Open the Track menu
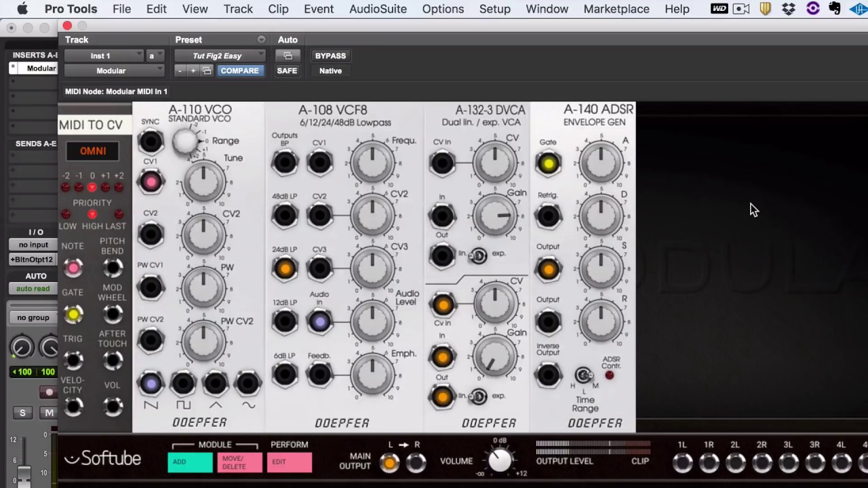This screenshot has height=488, width=868. (x=238, y=9)
